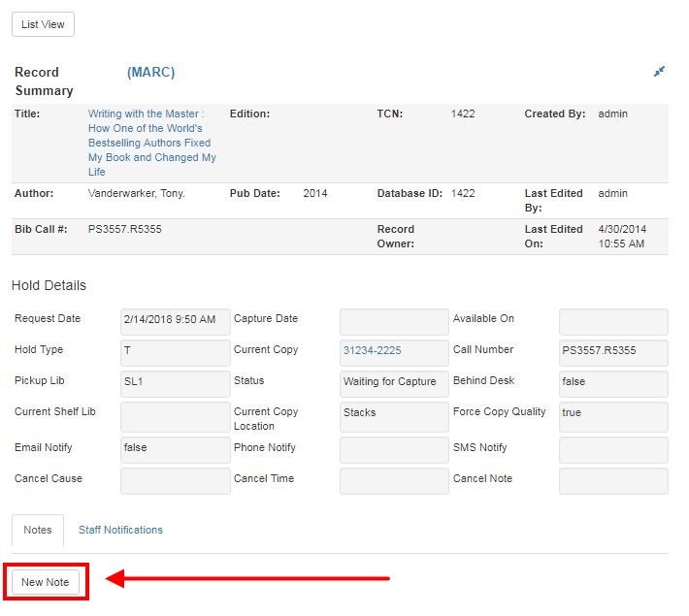This screenshot has width=689, height=616.
Task: Click the Behind Desk field
Action: (613, 384)
